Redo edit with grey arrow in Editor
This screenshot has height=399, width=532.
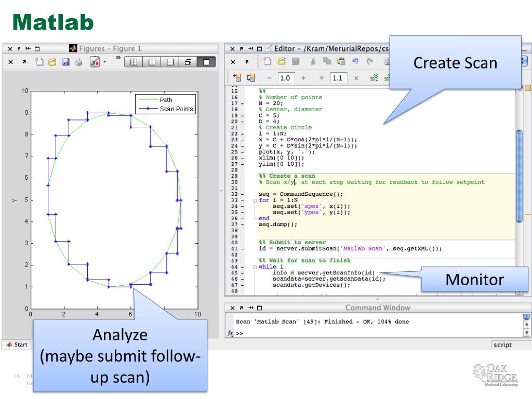click(x=369, y=61)
